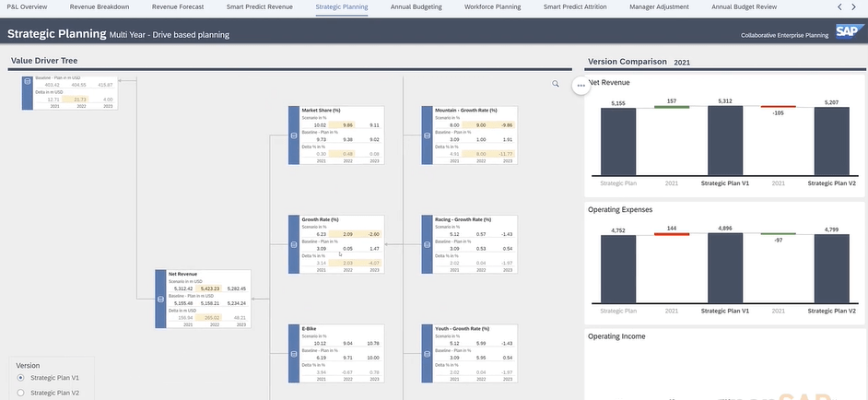The image size is (868, 400).
Task: Click the Market Share node database icon
Action: [295, 135]
